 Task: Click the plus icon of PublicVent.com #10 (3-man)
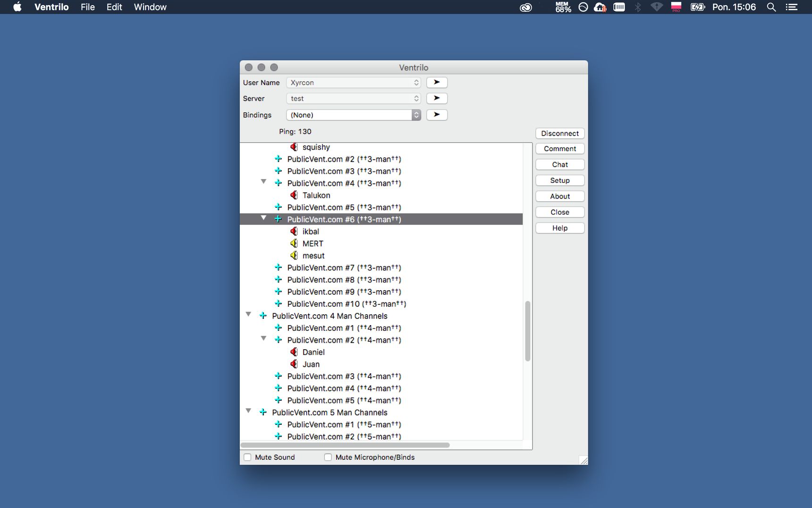coord(278,303)
